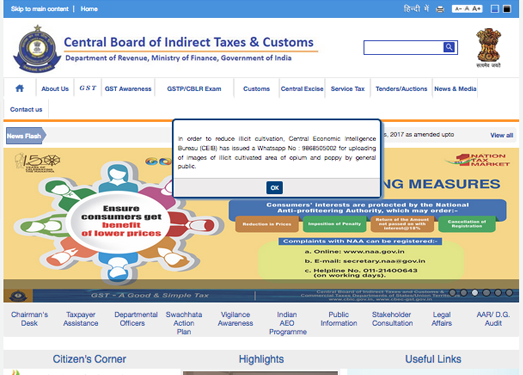Viewport: 523px width, 375px height.
Task: Select the third highlighted carousel dot
Action: pyautogui.click(x=475, y=293)
